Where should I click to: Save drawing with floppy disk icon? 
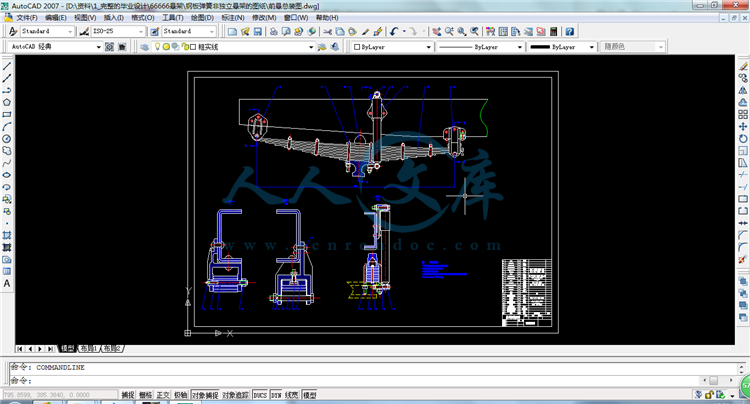(257, 32)
